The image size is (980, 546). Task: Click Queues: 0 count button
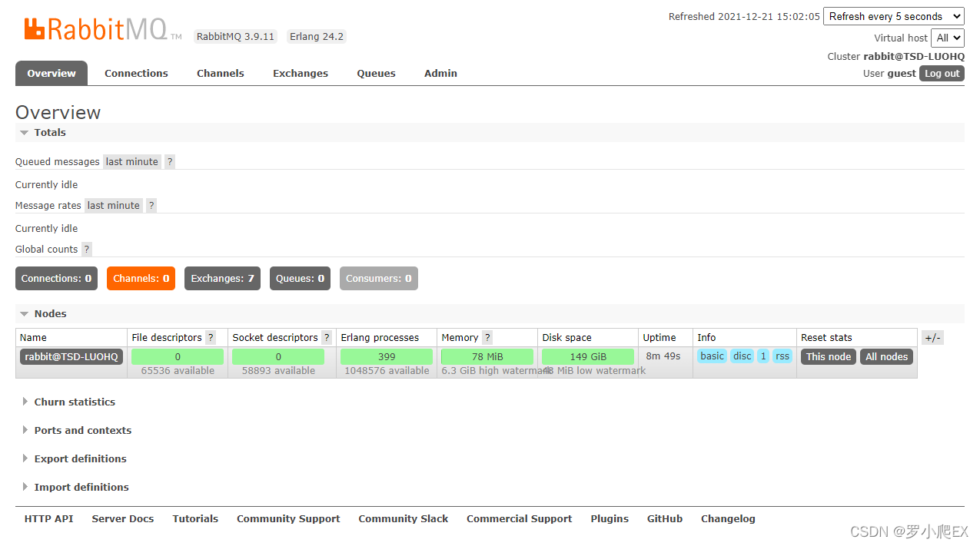(x=300, y=278)
